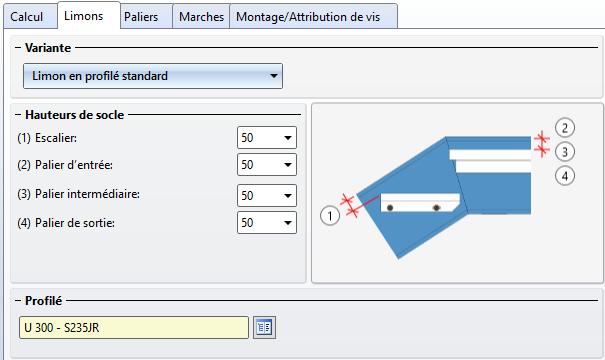
Task: Click circled number 1 in the diagram
Action: (330, 216)
